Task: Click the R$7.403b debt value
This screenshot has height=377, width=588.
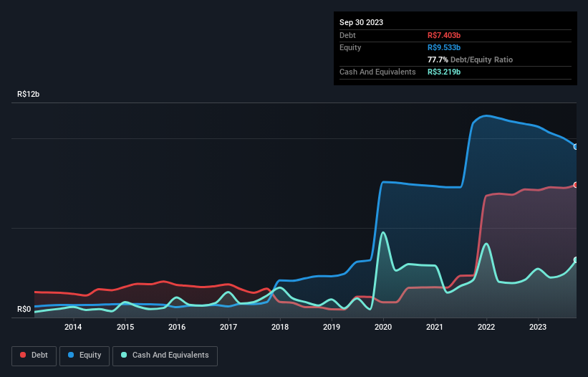Action: point(444,35)
